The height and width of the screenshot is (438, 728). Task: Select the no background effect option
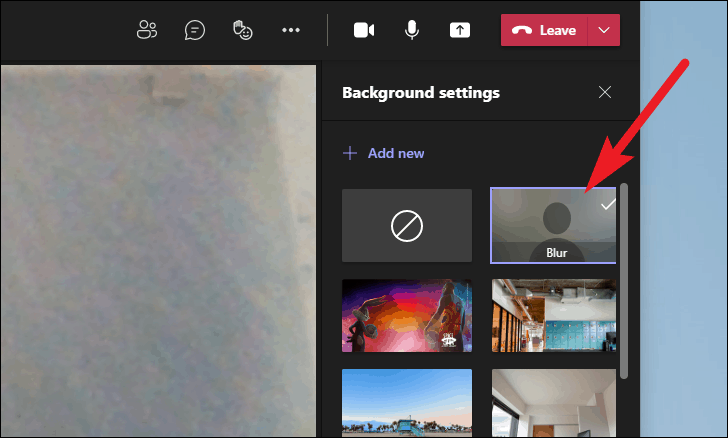[x=407, y=225]
